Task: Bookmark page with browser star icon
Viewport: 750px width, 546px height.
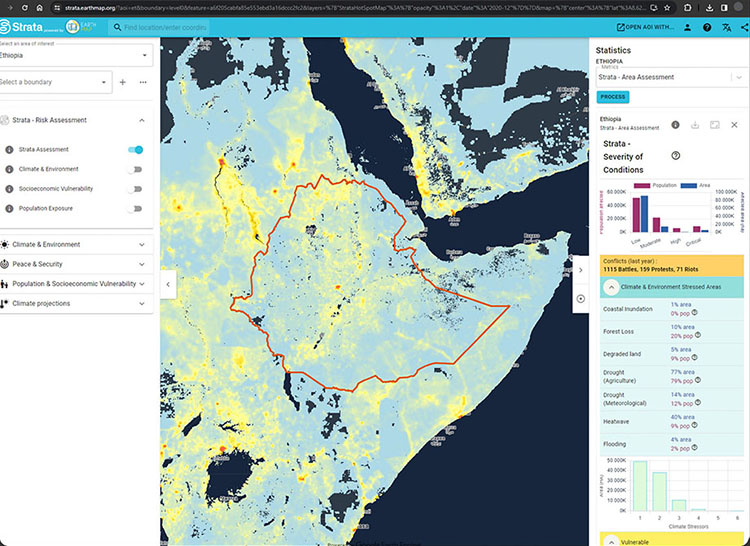Action: (667, 8)
